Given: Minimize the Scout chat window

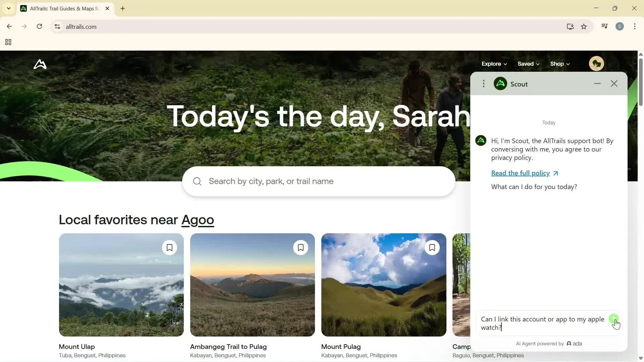Looking at the screenshot, I should coord(597,83).
